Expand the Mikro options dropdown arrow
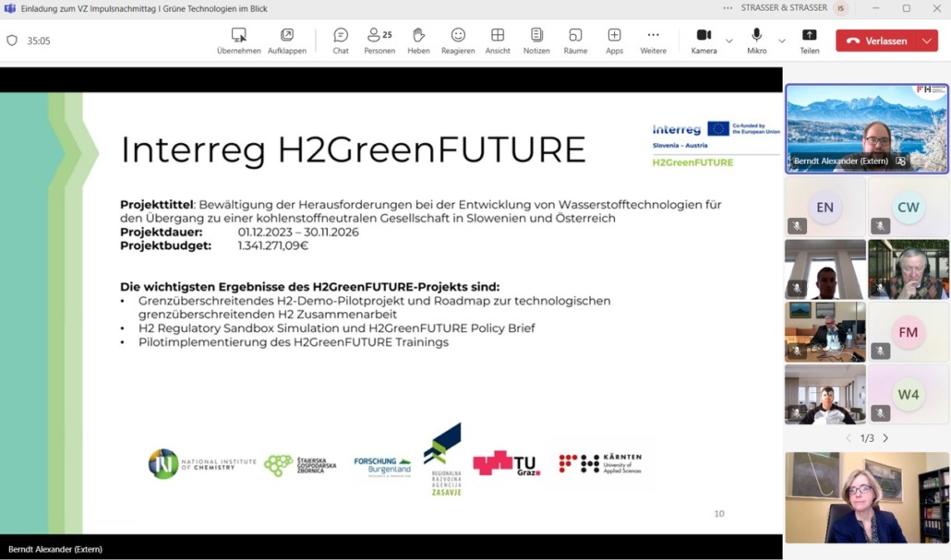The height and width of the screenshot is (560, 951). (x=782, y=41)
